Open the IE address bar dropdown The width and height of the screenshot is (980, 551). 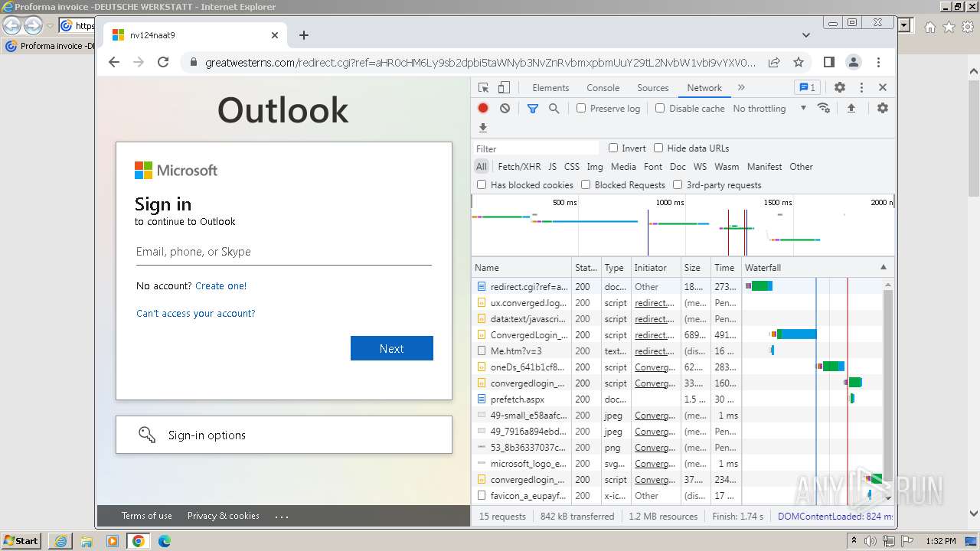coord(903,26)
